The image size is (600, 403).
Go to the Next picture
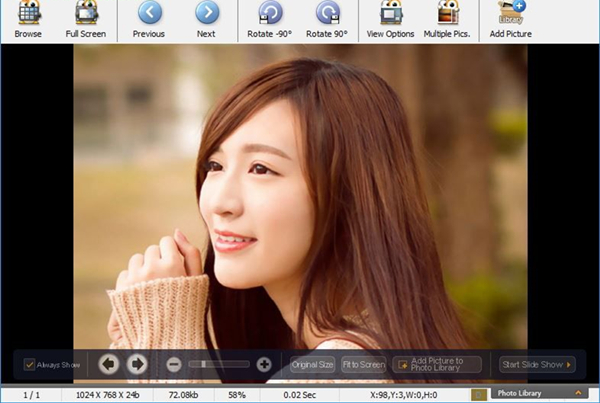(206, 14)
